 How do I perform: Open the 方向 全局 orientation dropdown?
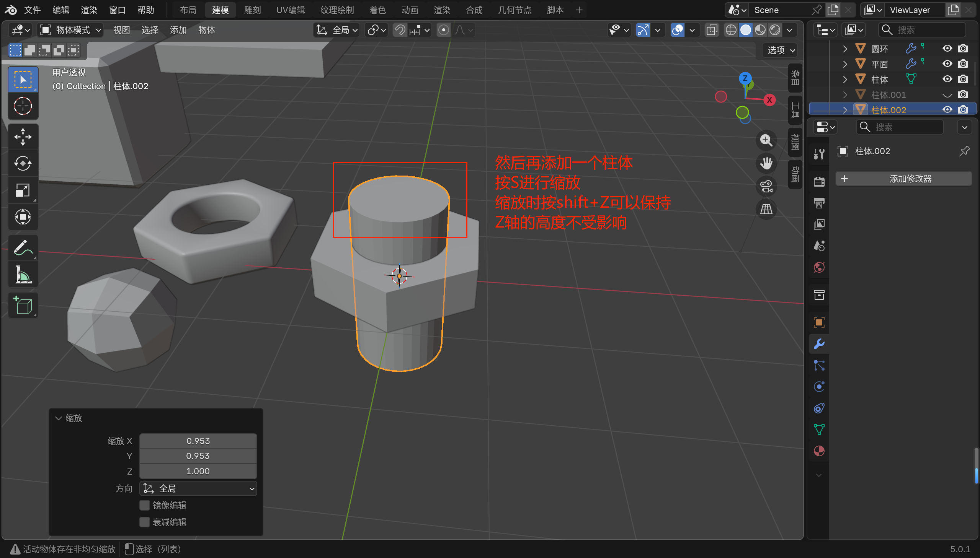[198, 489]
